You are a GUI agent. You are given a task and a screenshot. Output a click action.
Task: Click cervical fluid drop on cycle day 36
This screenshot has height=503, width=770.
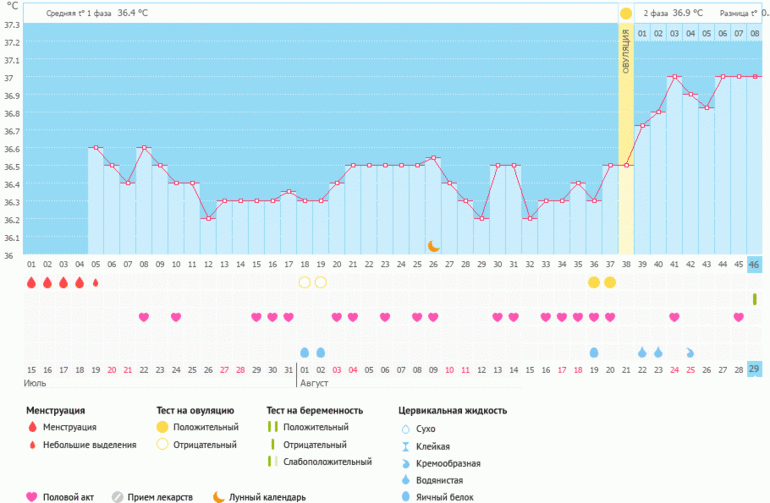click(x=594, y=352)
